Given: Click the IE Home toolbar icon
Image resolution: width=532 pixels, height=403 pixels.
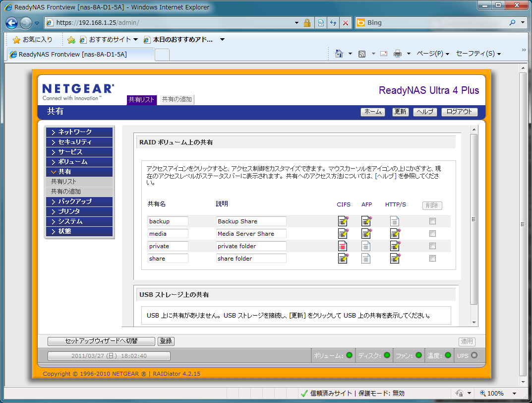Looking at the screenshot, I should pos(339,54).
